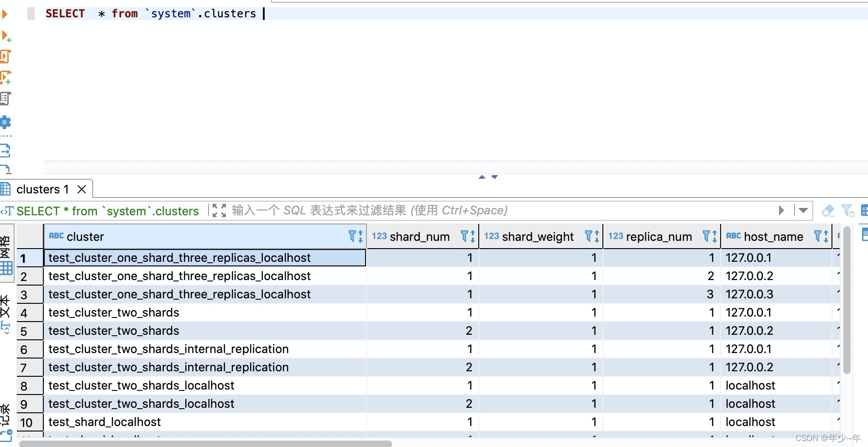The image size is (868, 447).
Task: Open filter and sort for the shard_weight column
Action: click(592, 236)
